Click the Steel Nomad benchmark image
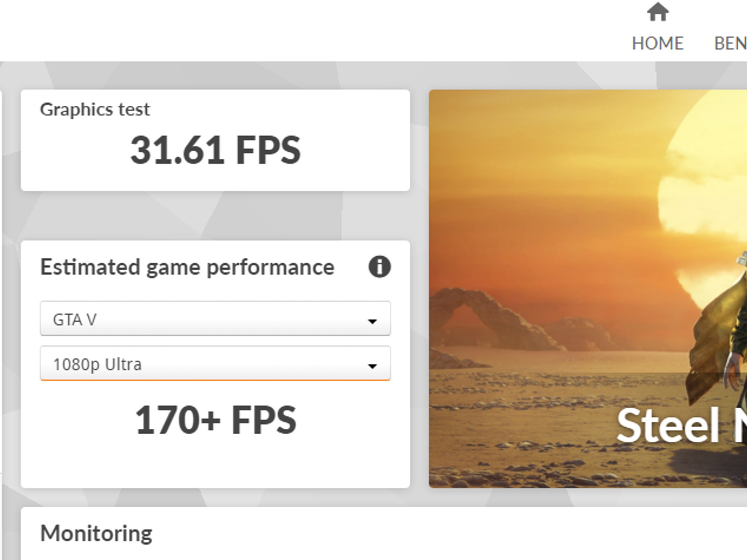Image resolution: width=747 pixels, height=560 pixels. pyautogui.click(x=588, y=288)
